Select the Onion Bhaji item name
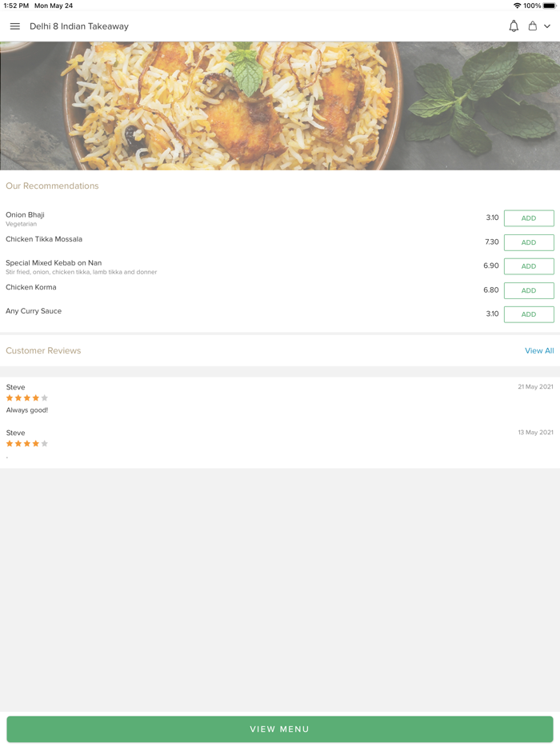The height and width of the screenshot is (747, 560). [25, 215]
